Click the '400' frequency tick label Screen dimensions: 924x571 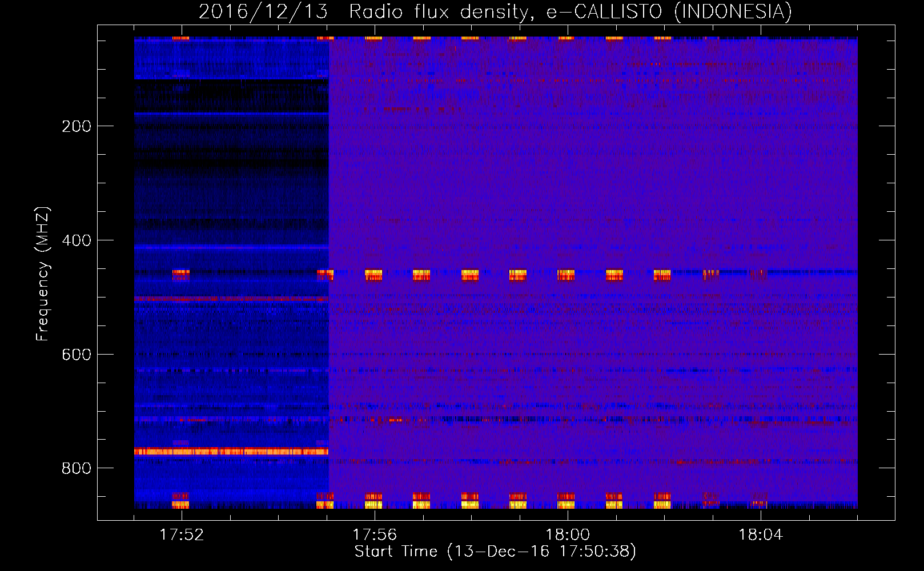tap(77, 240)
